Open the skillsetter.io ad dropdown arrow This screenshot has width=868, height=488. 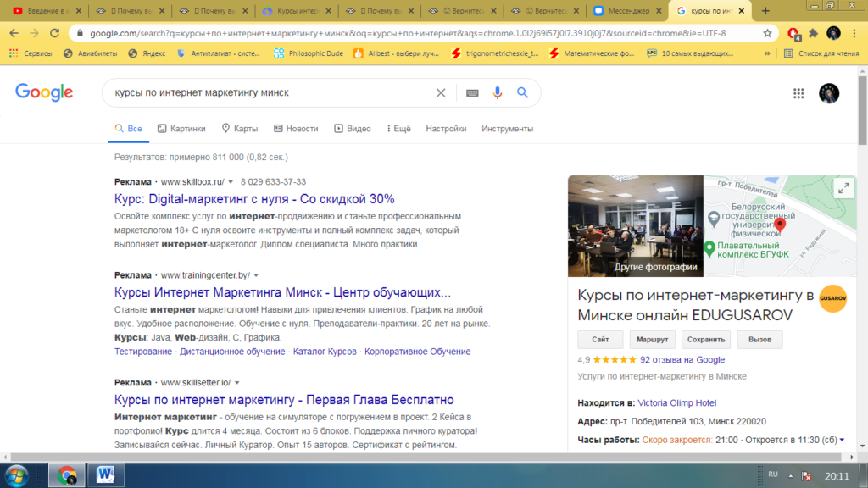point(237,383)
